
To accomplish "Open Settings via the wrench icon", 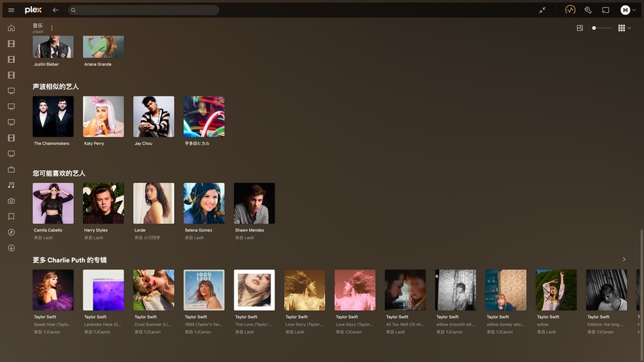I will [x=588, y=10].
